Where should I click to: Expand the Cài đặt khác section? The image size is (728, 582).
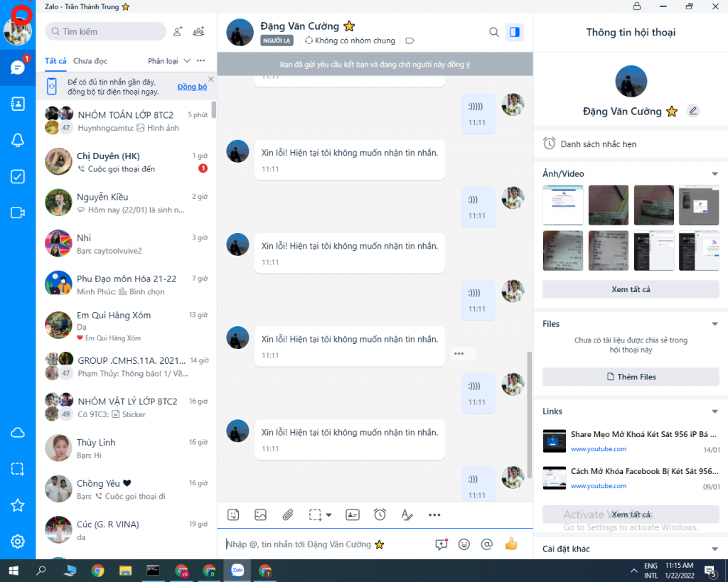(714, 549)
